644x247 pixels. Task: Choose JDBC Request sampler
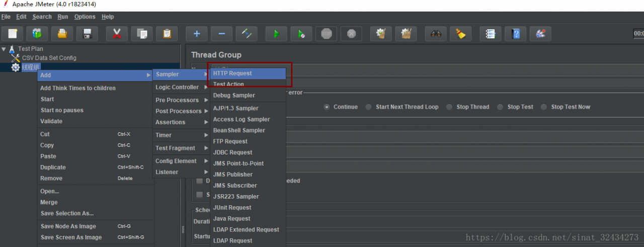248,152
